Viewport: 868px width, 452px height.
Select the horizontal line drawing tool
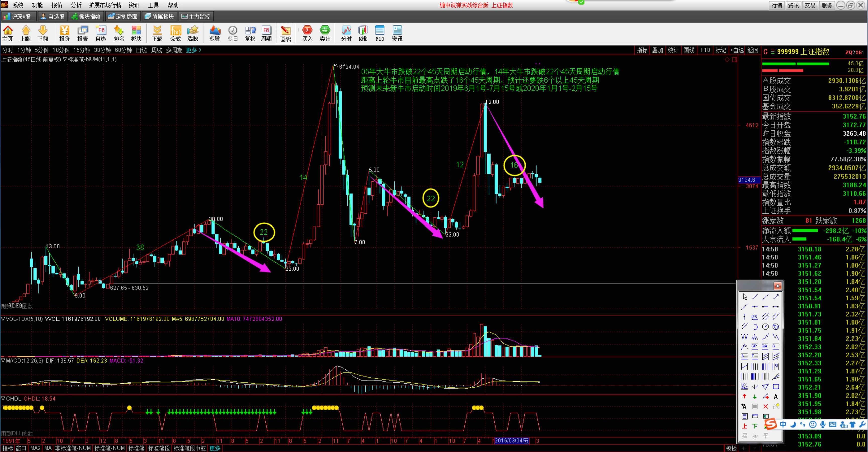[755, 307]
